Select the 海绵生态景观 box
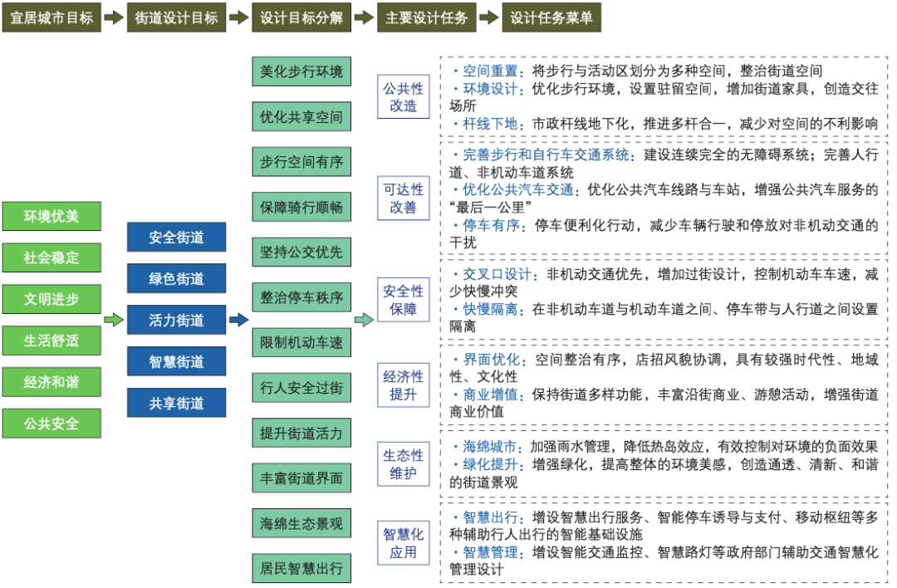 click(301, 523)
